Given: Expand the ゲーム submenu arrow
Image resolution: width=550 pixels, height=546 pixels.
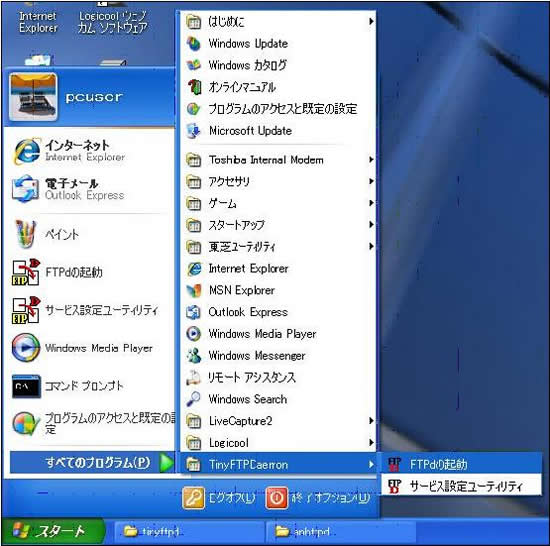Looking at the screenshot, I should tap(371, 203).
